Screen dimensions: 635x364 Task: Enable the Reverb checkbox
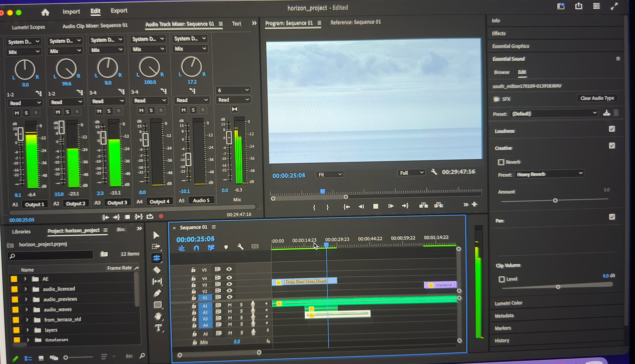pyautogui.click(x=501, y=162)
